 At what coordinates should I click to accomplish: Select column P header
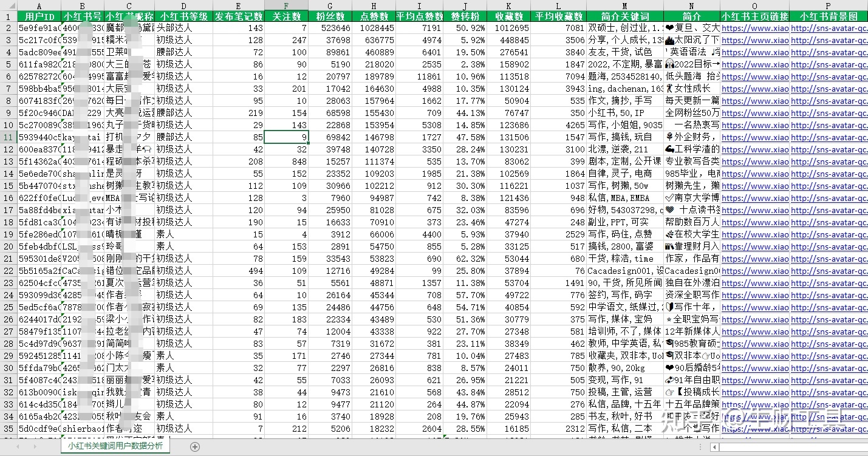tap(829, 5)
